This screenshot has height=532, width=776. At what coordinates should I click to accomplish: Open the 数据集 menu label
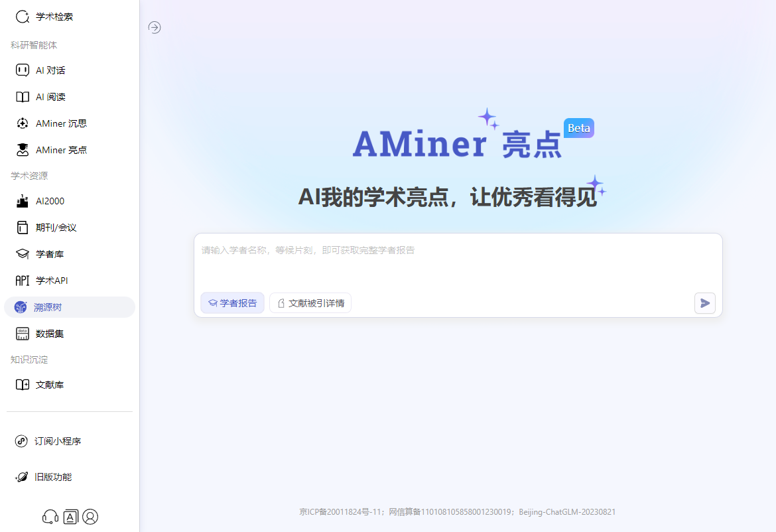pos(50,334)
